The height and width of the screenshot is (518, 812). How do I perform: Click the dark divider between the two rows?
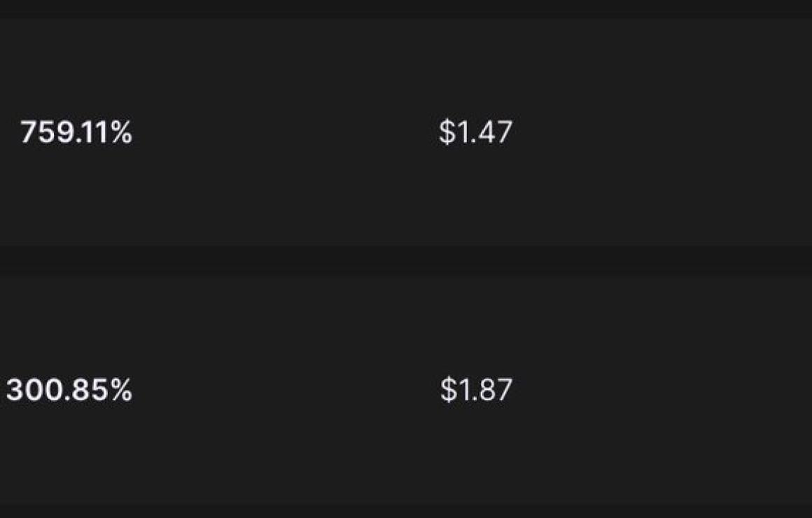[406, 260]
